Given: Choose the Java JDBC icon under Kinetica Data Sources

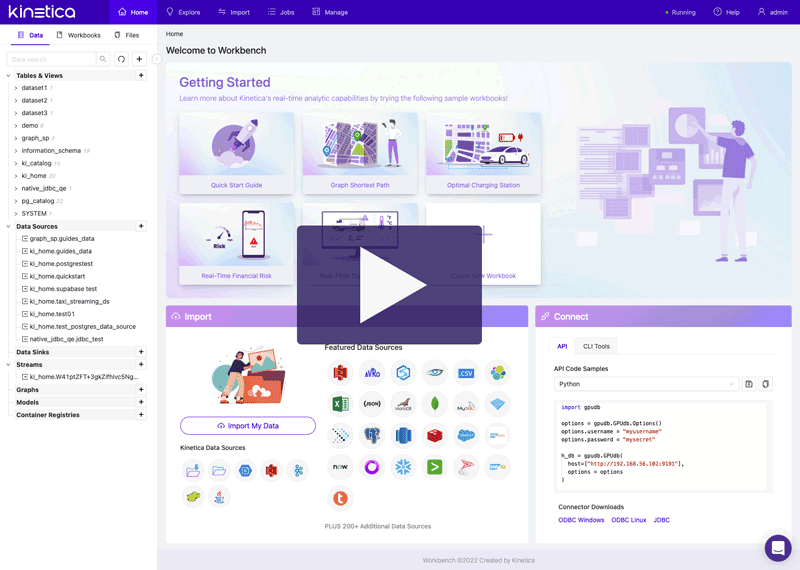Looking at the screenshot, I should tap(219, 497).
